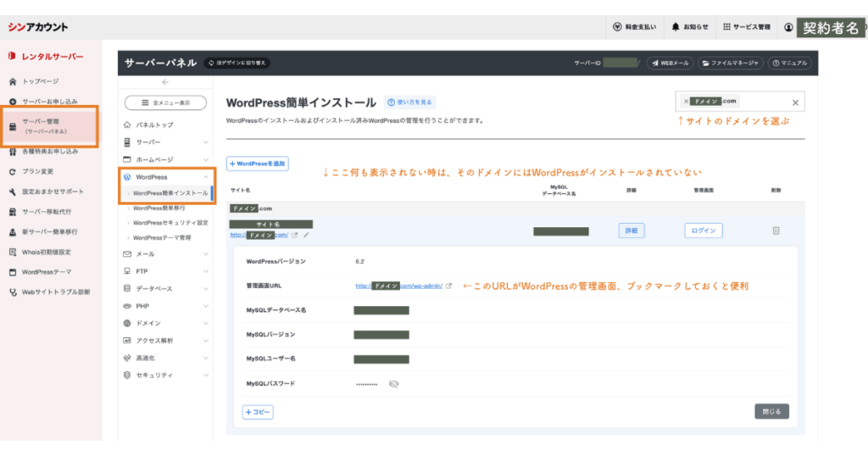Click the データベース icon in panel menu
Viewport: 868px width, 456px height.
[x=127, y=289]
